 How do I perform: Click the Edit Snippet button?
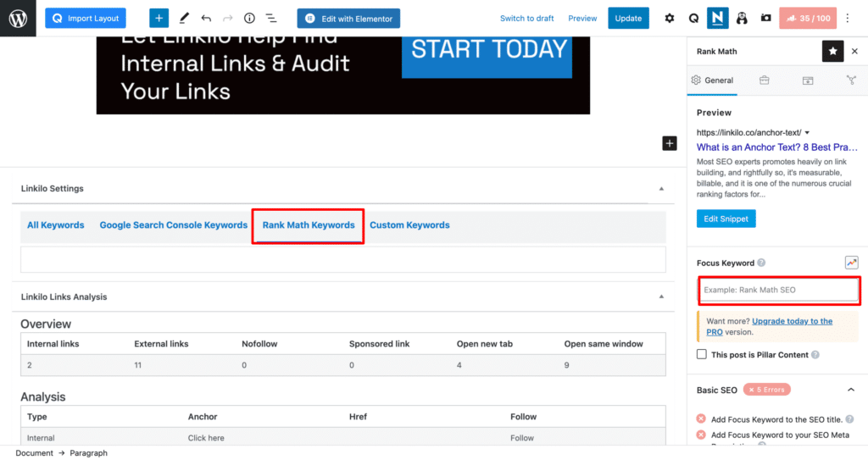726,219
